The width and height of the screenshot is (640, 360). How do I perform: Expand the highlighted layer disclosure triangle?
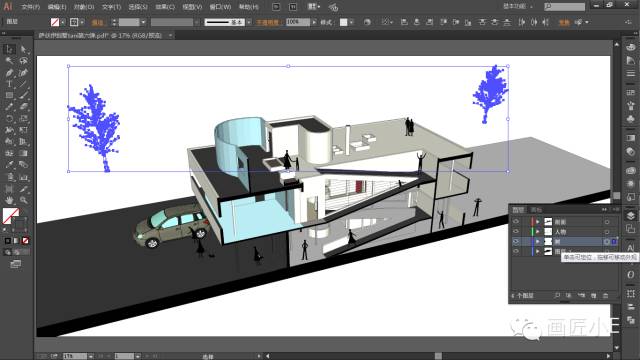point(538,242)
